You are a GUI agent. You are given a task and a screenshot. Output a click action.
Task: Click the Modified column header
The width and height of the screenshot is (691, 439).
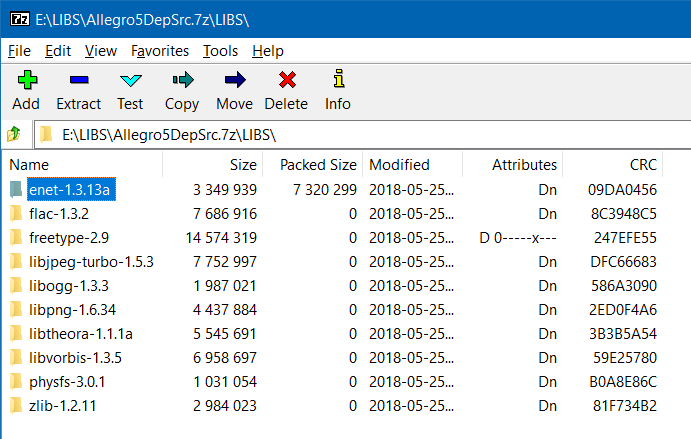(399, 165)
